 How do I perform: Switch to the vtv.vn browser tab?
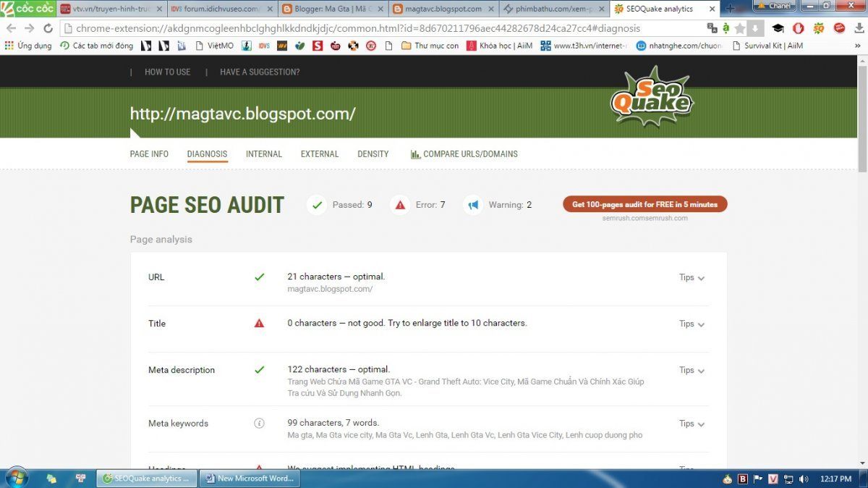(111, 9)
